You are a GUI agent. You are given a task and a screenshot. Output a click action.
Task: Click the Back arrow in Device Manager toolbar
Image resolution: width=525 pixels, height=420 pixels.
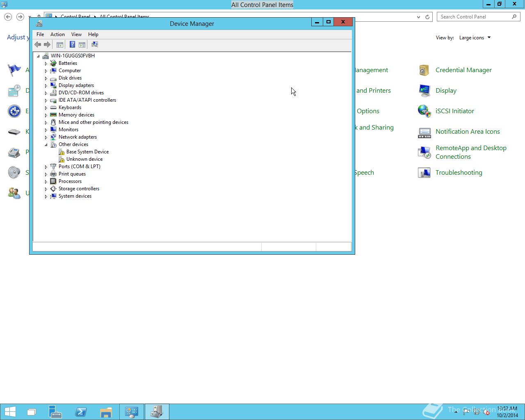38,44
